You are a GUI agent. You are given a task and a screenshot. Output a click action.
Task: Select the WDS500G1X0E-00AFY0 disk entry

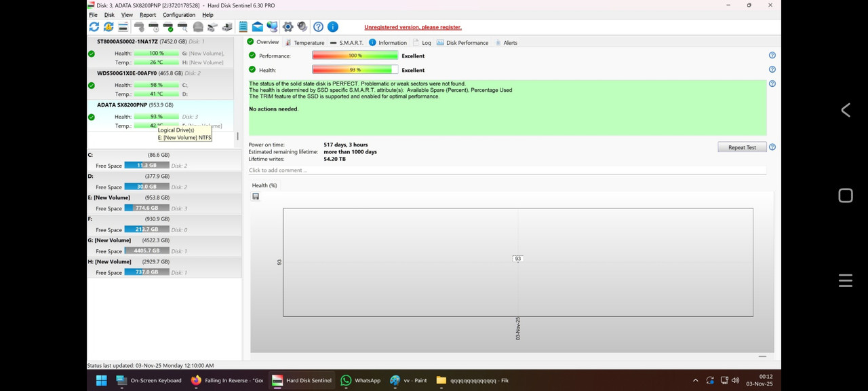pos(161,83)
